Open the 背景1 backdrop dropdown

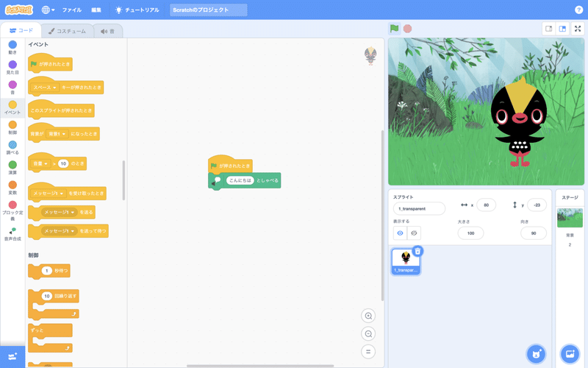[57, 134]
